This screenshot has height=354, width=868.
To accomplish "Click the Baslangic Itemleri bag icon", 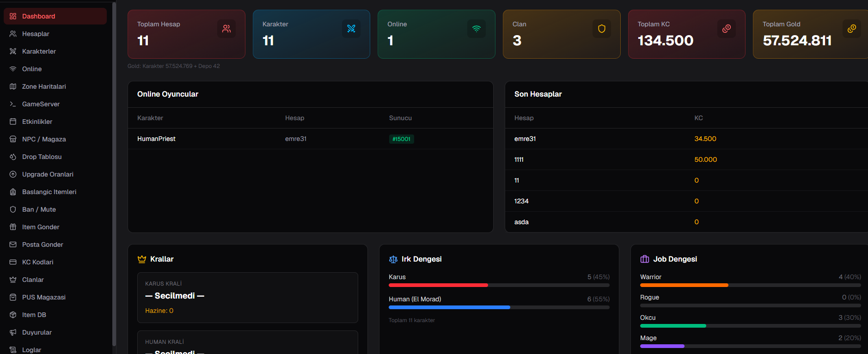I will (13, 192).
